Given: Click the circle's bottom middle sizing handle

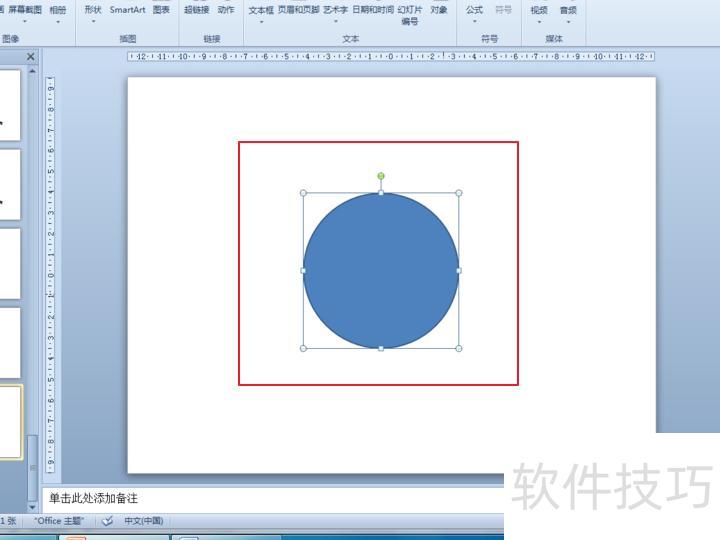Looking at the screenshot, I should pos(381,349).
